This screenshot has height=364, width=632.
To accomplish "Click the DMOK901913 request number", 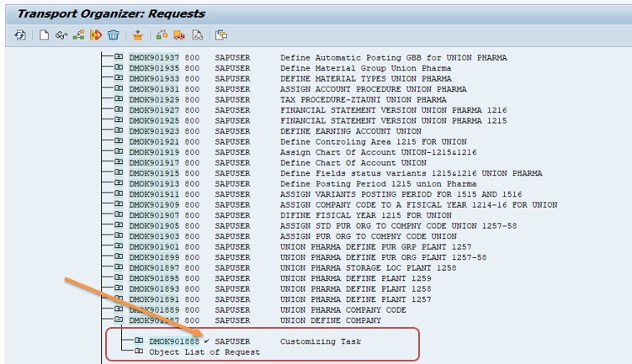I will tap(154, 184).
